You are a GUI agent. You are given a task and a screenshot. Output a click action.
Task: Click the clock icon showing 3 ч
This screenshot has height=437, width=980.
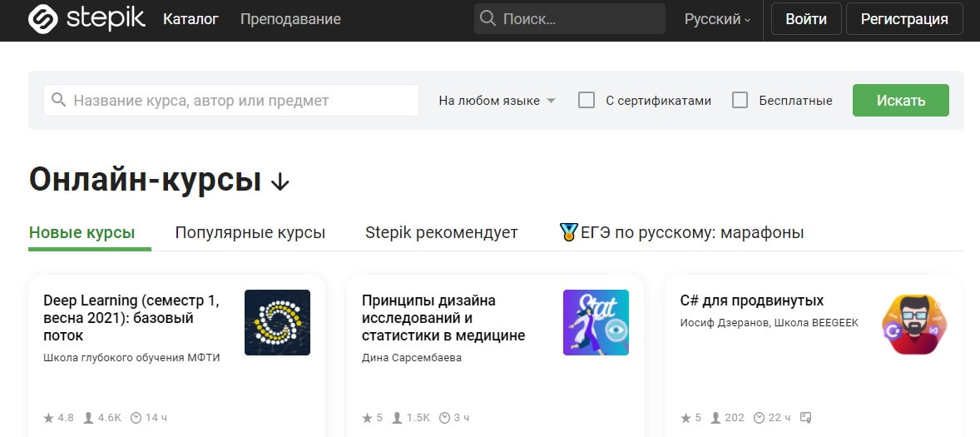444,418
